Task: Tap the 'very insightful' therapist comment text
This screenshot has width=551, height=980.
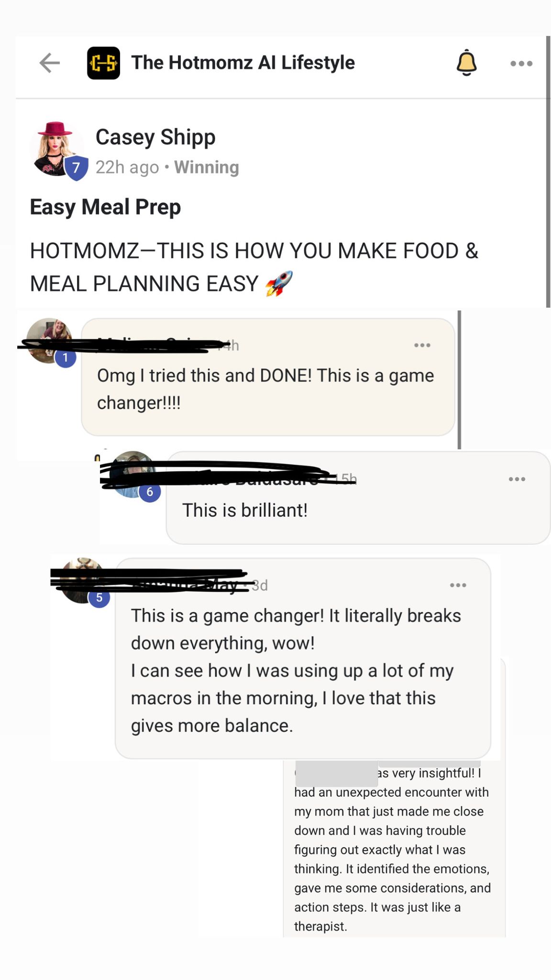Action: click(392, 849)
